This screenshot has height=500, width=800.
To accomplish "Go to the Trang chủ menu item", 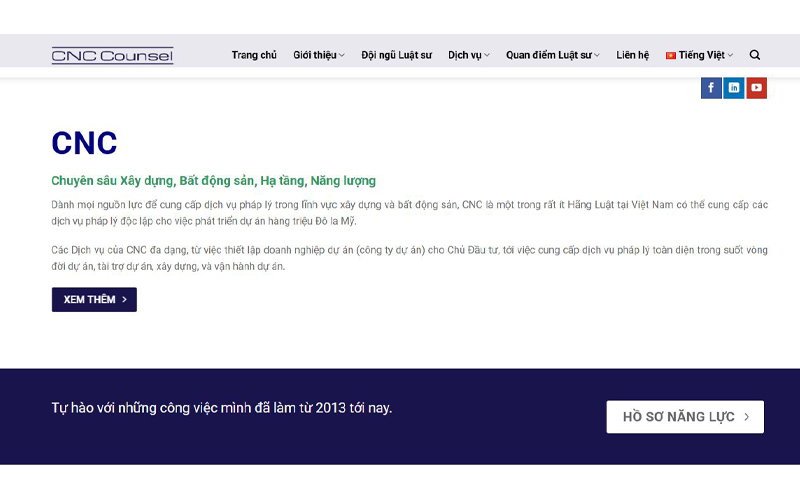I will [x=254, y=55].
